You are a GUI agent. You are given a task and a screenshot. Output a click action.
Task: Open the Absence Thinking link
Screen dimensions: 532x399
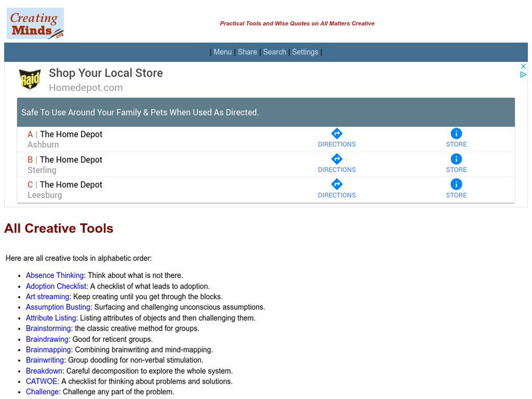(55, 275)
